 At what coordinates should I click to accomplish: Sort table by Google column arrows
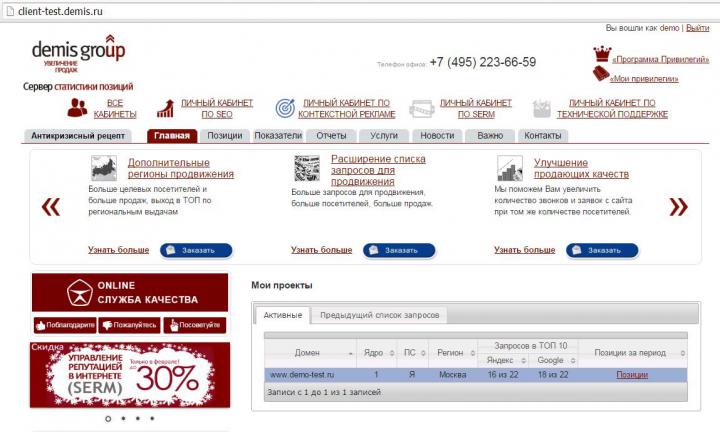click(573, 360)
